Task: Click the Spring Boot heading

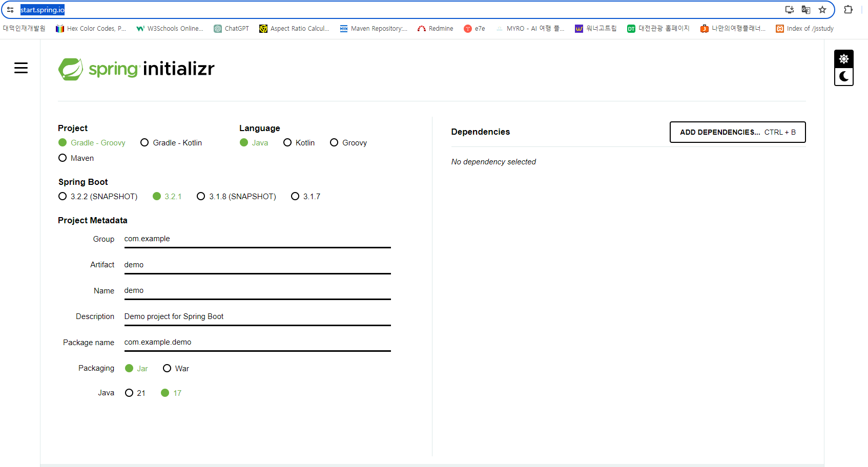Action: click(x=83, y=182)
